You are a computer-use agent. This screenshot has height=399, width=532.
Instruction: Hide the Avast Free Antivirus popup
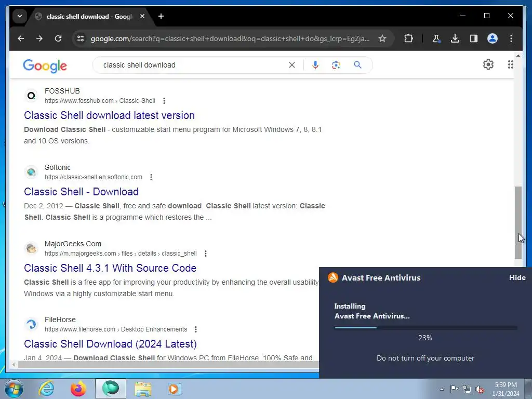pos(517,277)
